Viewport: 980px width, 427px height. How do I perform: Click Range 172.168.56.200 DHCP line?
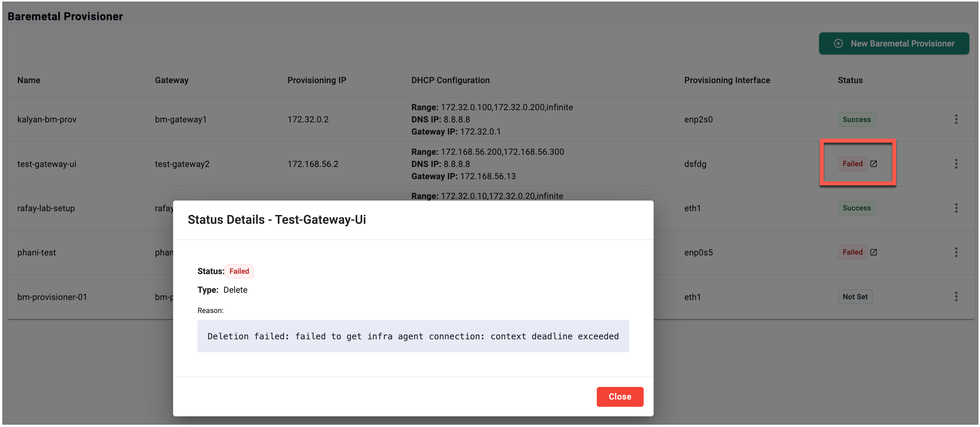click(x=487, y=152)
